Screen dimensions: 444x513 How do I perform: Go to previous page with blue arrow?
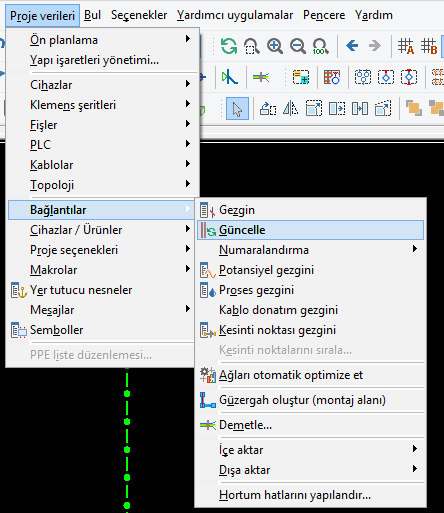tap(352, 45)
